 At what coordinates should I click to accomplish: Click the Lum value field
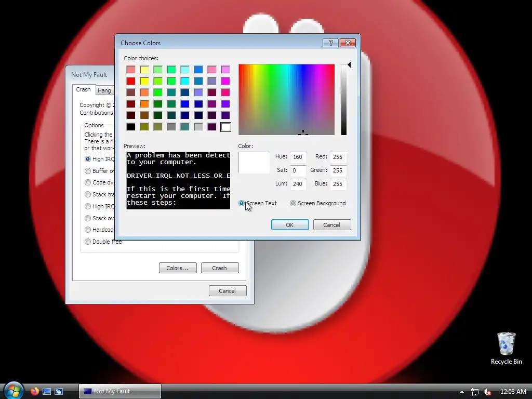pyautogui.click(x=298, y=184)
